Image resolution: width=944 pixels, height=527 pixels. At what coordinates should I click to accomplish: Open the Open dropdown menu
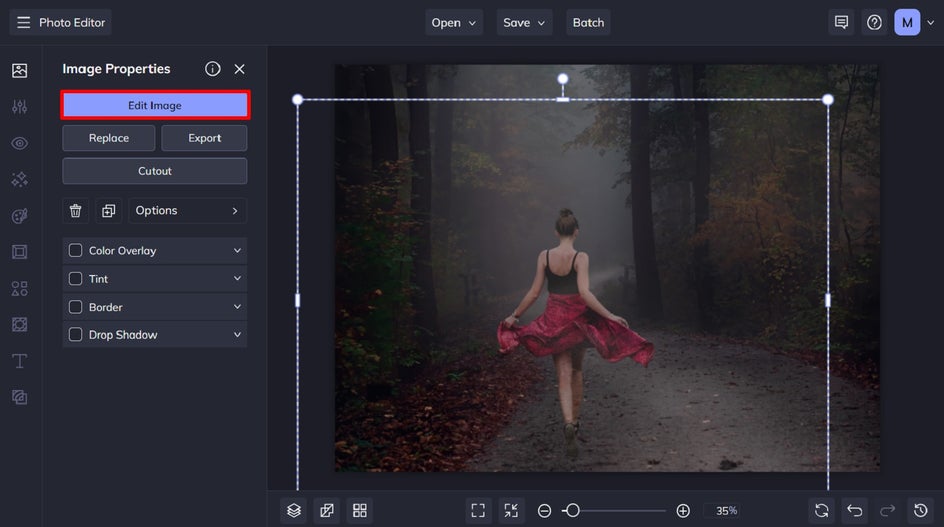[x=455, y=22]
